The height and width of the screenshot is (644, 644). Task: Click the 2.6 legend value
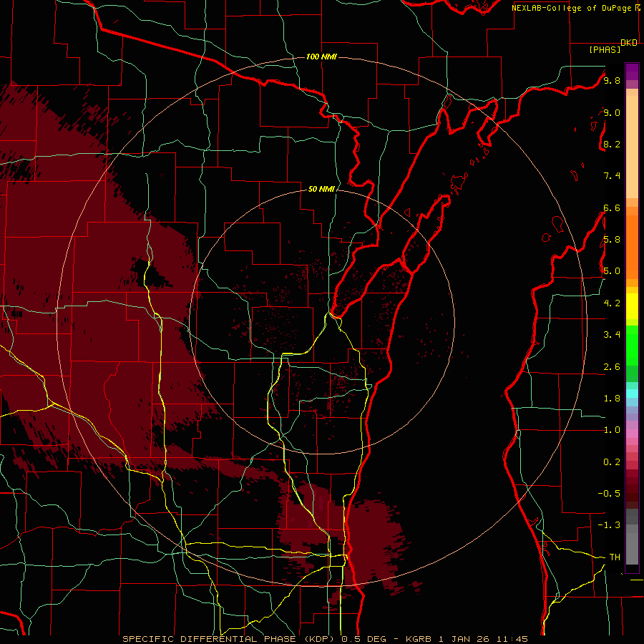pos(612,367)
